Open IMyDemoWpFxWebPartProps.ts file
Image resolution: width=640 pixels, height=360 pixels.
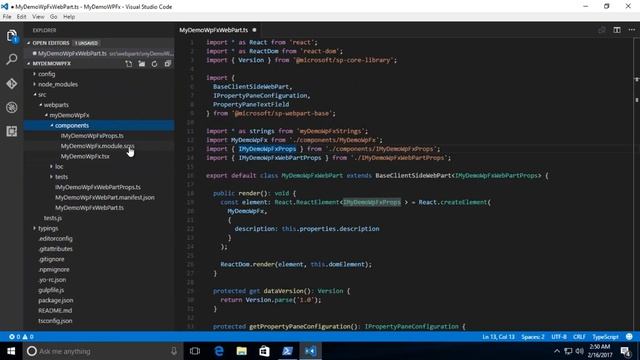click(98, 187)
